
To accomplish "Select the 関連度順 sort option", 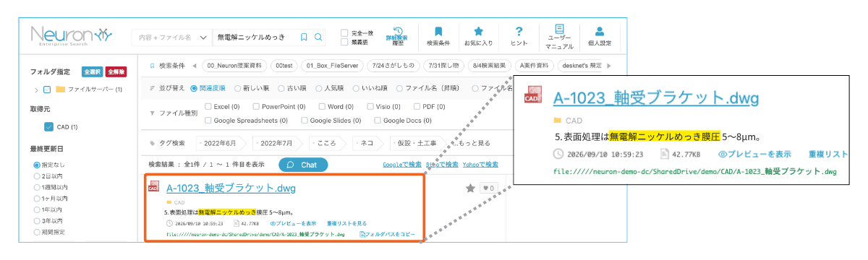I will click(x=194, y=88).
